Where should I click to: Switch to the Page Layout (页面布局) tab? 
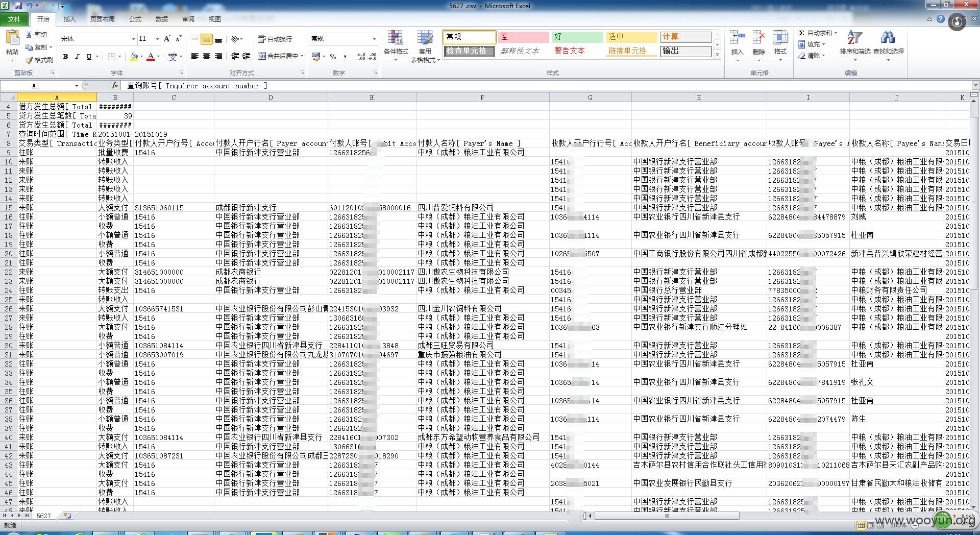(x=102, y=19)
